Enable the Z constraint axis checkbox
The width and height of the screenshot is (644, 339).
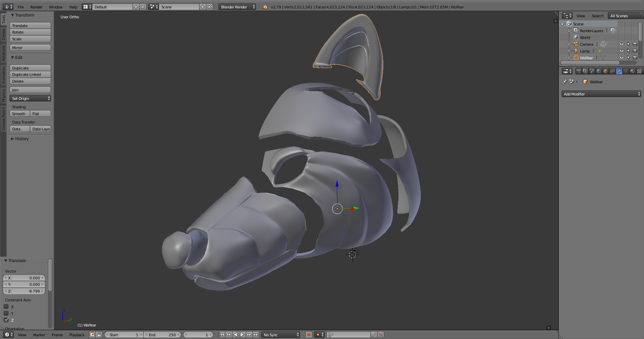pos(7,320)
